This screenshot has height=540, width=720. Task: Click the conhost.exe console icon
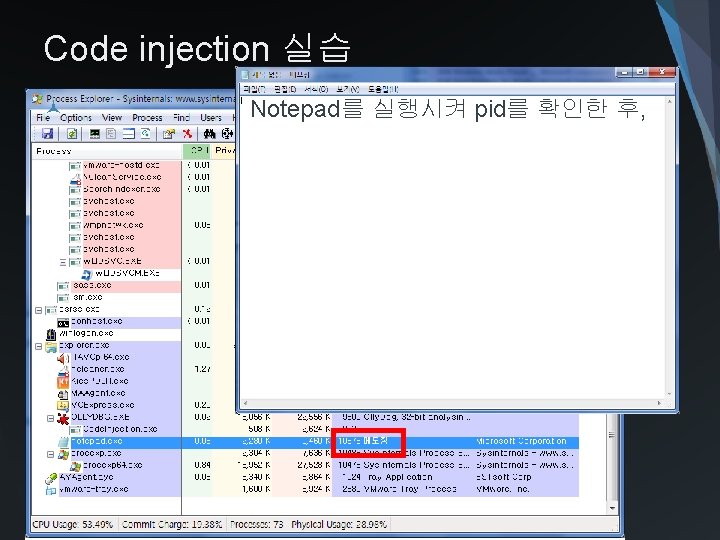[x=63, y=322]
